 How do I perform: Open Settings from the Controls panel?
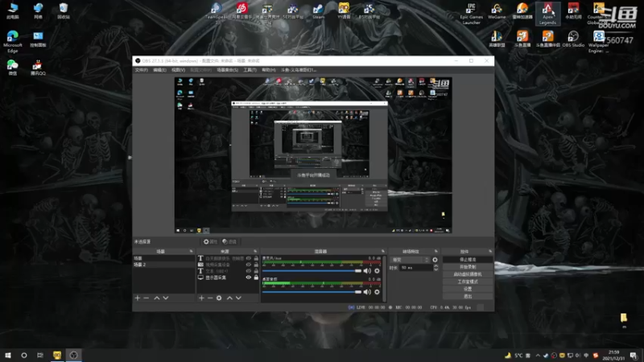(468, 289)
